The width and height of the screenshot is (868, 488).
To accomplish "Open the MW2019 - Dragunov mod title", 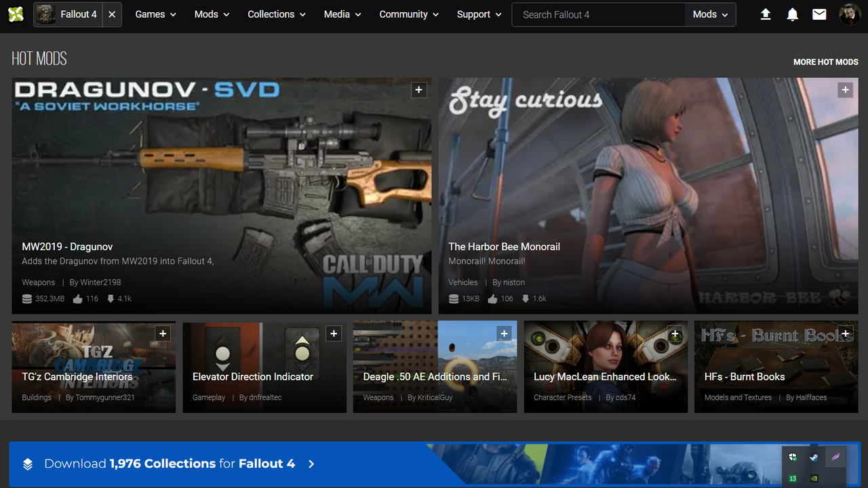I will tap(67, 247).
